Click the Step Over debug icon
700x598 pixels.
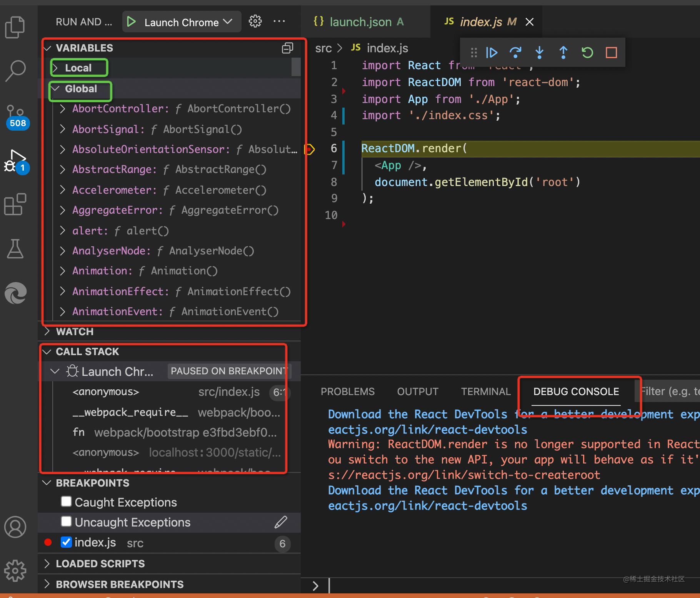tap(515, 52)
